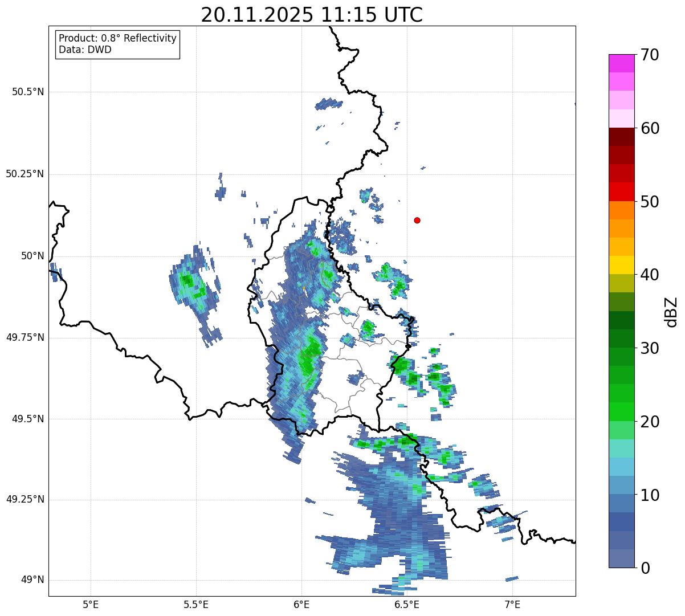This screenshot has height=616, width=685.
Task: Click the colorbar tick label 20
Action: (x=650, y=422)
